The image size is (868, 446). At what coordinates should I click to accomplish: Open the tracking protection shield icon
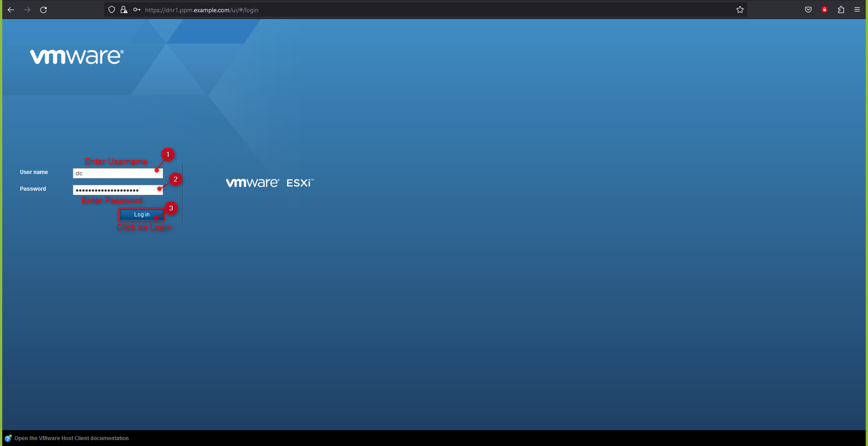point(112,10)
